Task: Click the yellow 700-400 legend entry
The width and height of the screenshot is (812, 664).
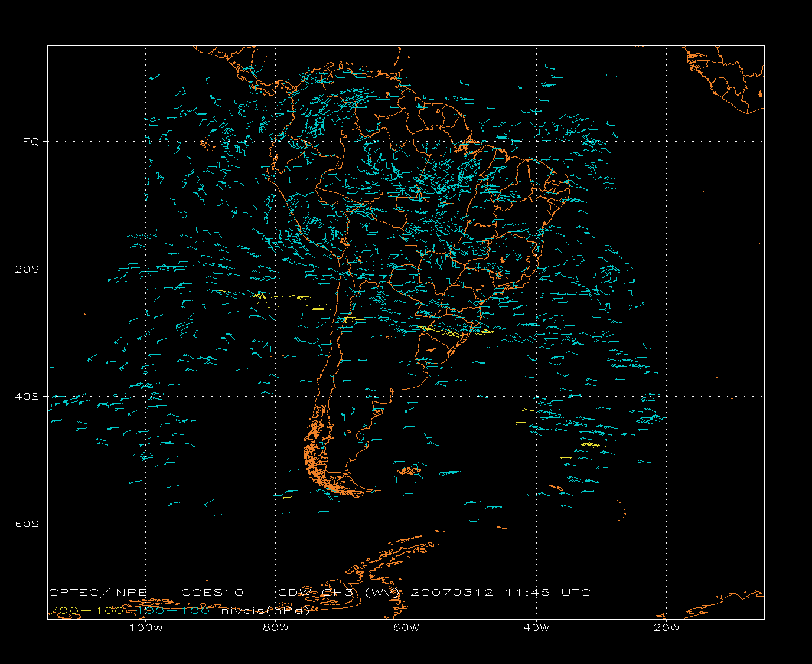Action: pos(86,610)
